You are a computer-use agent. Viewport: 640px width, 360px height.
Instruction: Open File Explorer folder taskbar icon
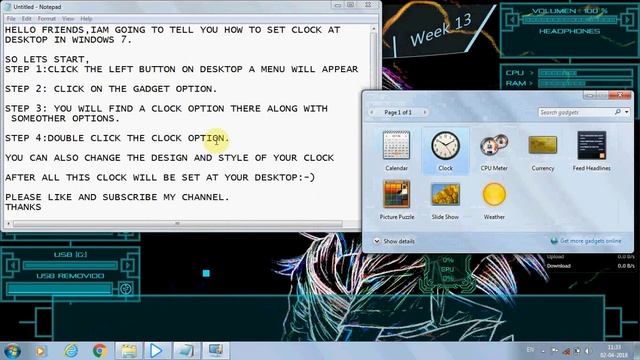pos(128,351)
